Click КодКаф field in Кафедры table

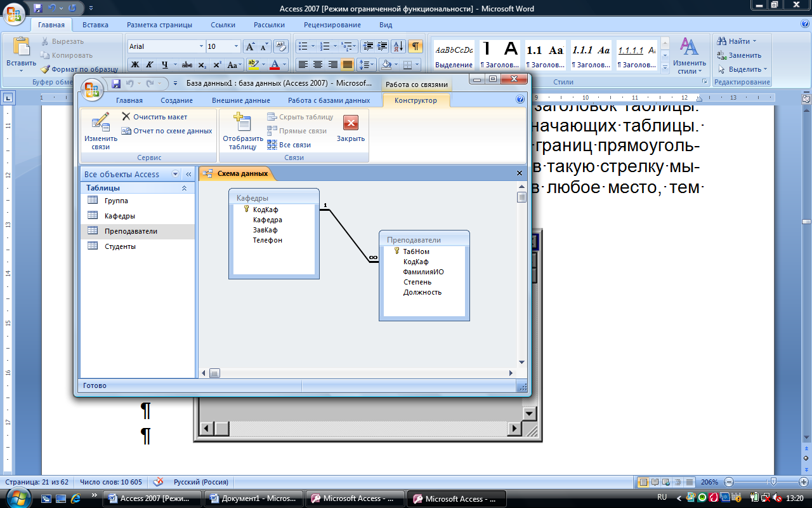pos(265,210)
